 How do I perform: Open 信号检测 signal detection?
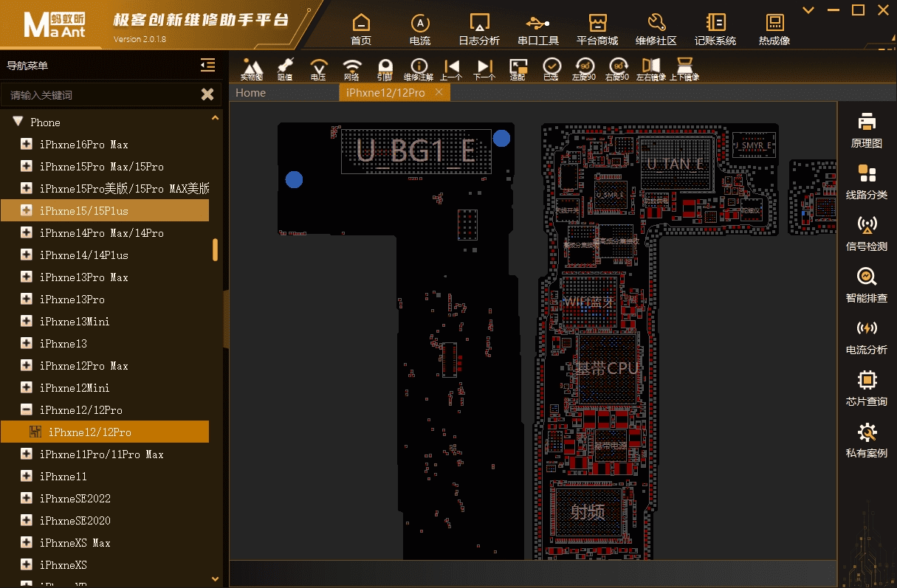coord(867,234)
